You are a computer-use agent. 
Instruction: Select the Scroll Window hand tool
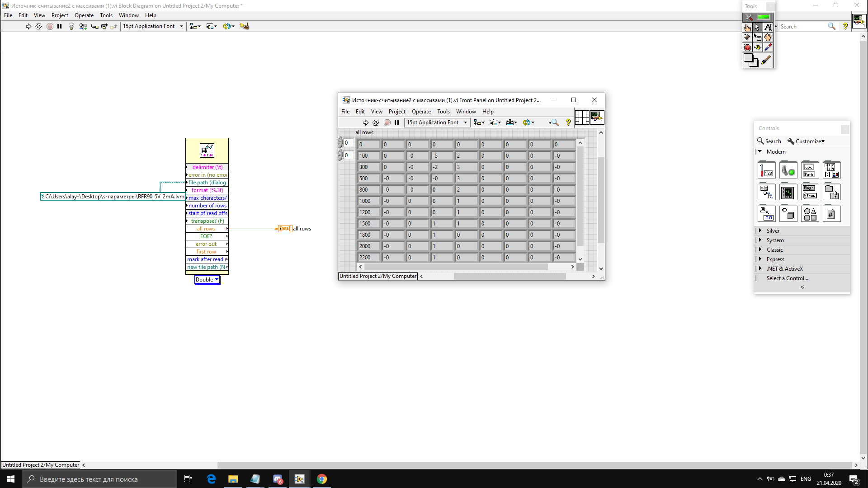coord(768,37)
